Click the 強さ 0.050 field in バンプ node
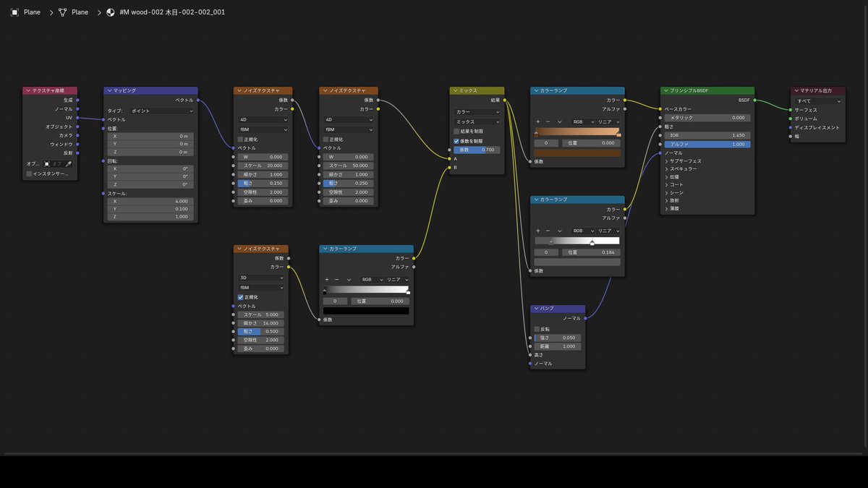Image resolution: width=868 pixels, height=488 pixels. (x=558, y=338)
